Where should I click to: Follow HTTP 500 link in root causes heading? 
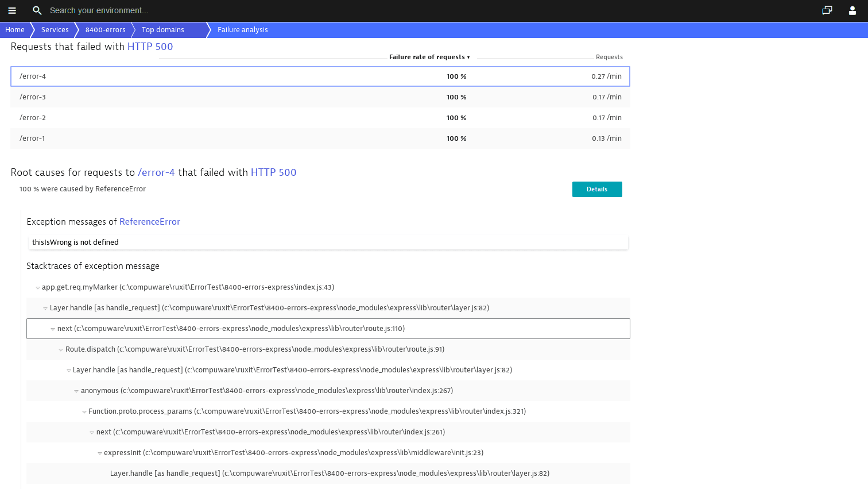(x=273, y=172)
